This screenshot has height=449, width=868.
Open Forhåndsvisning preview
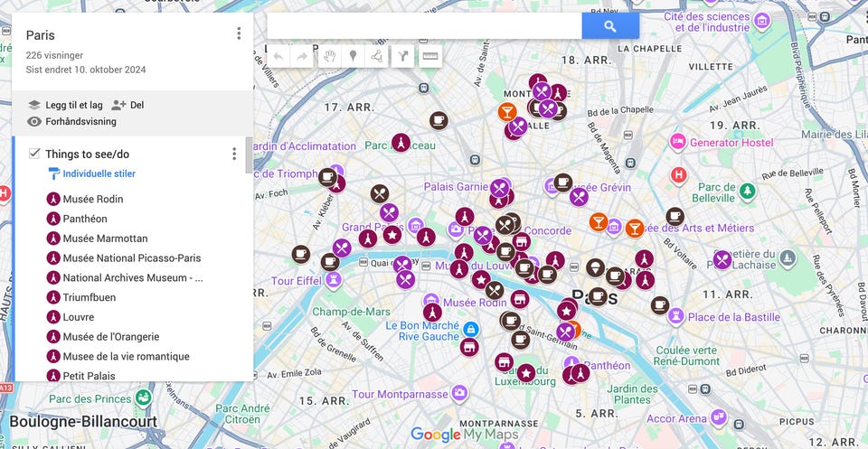click(x=72, y=122)
